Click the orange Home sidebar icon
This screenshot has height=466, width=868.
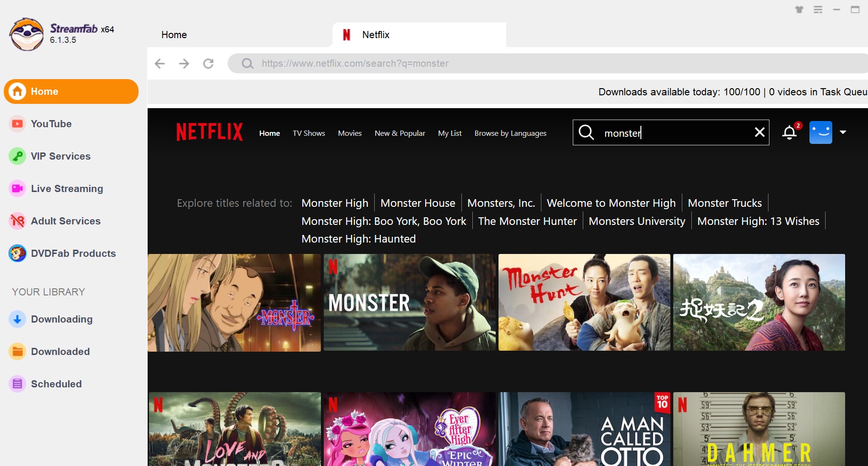18,91
